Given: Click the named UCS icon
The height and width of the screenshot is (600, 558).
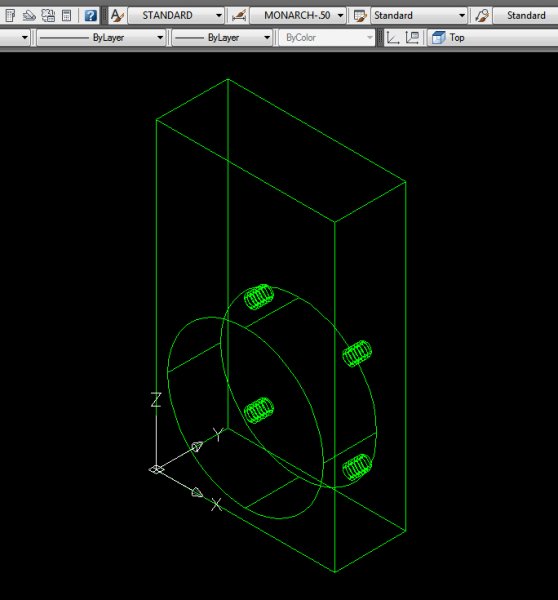Looking at the screenshot, I should (x=412, y=38).
